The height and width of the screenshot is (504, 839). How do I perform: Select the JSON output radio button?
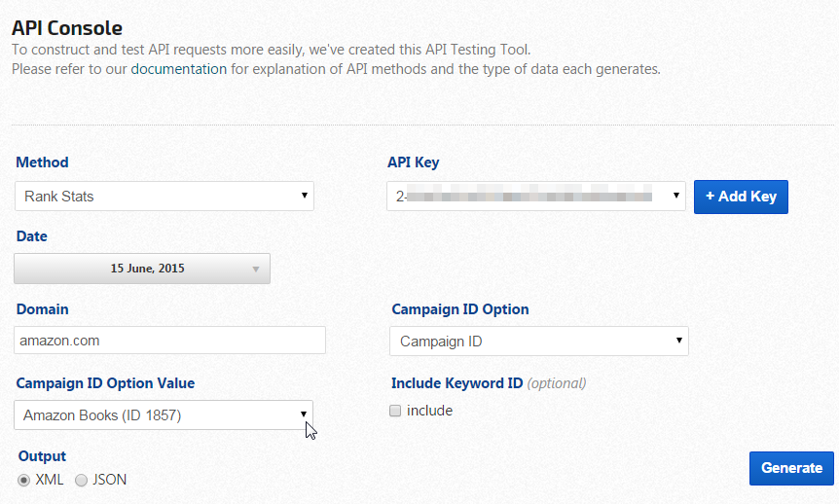point(81,480)
